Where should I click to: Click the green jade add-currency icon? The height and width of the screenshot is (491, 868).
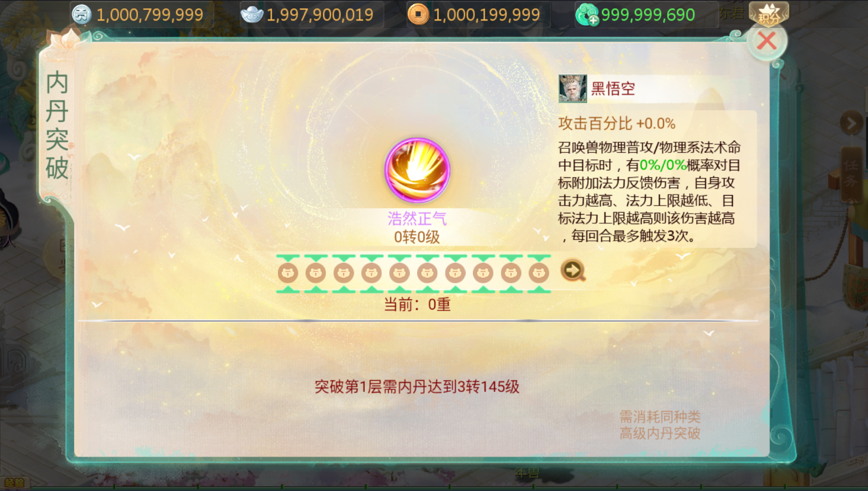pos(587,14)
